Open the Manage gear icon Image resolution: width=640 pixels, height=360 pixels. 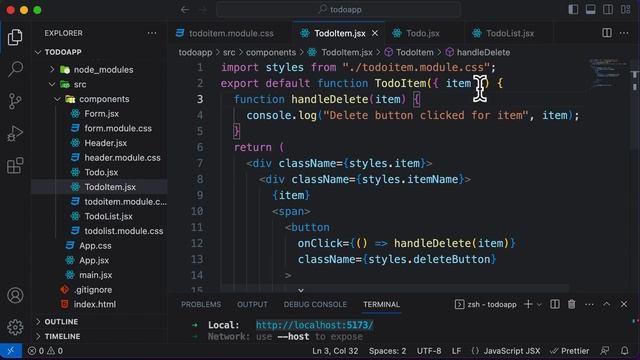[15, 327]
